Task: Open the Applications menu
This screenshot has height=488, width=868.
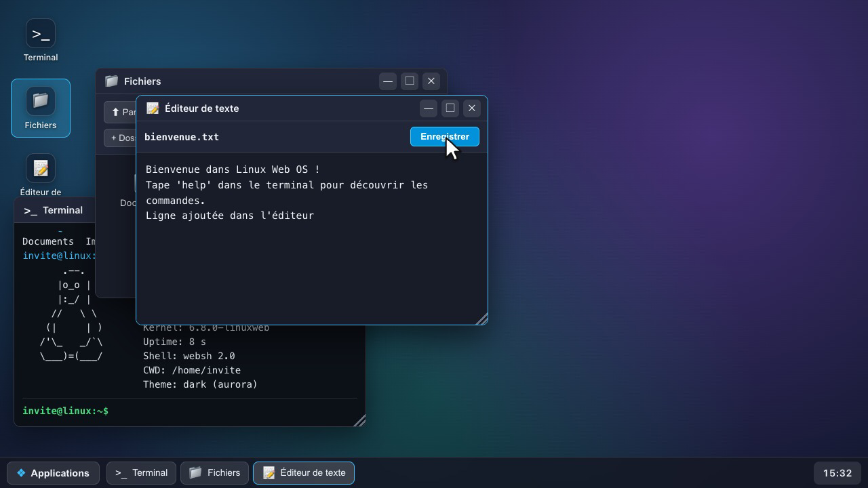Action: [x=53, y=473]
